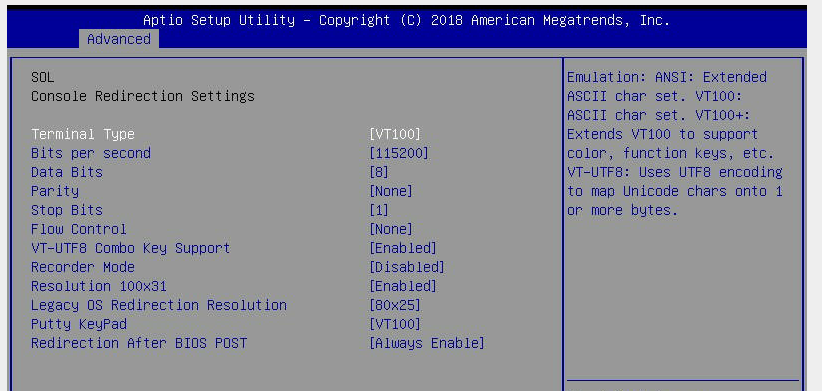Toggle VT-UTF8 Combo Key Support value
The width and height of the screenshot is (822, 391).
click(403, 248)
